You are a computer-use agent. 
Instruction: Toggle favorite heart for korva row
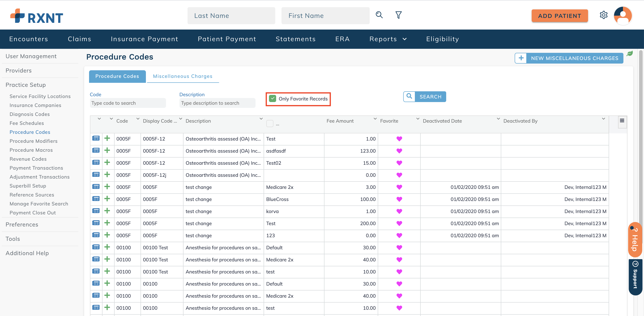(x=399, y=211)
